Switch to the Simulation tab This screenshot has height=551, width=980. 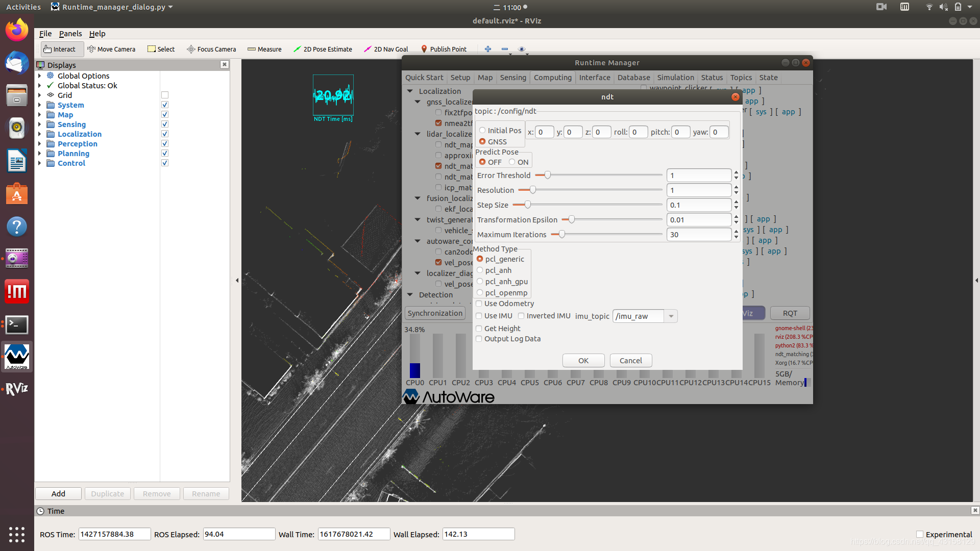click(675, 78)
